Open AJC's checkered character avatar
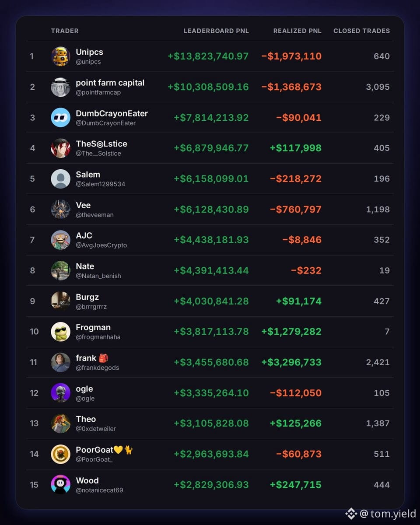This screenshot has height=525, width=420. 60,240
